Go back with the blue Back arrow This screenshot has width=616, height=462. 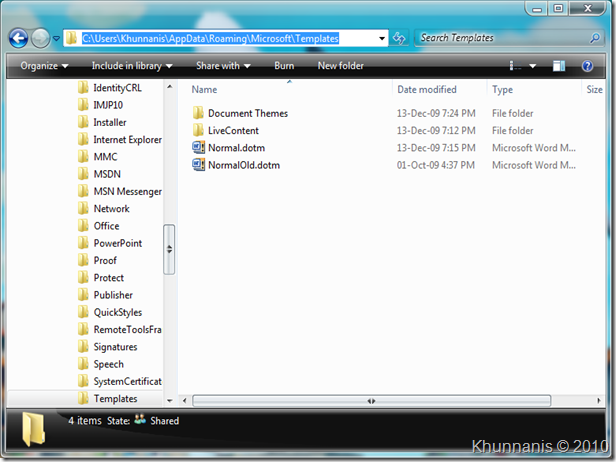18,38
